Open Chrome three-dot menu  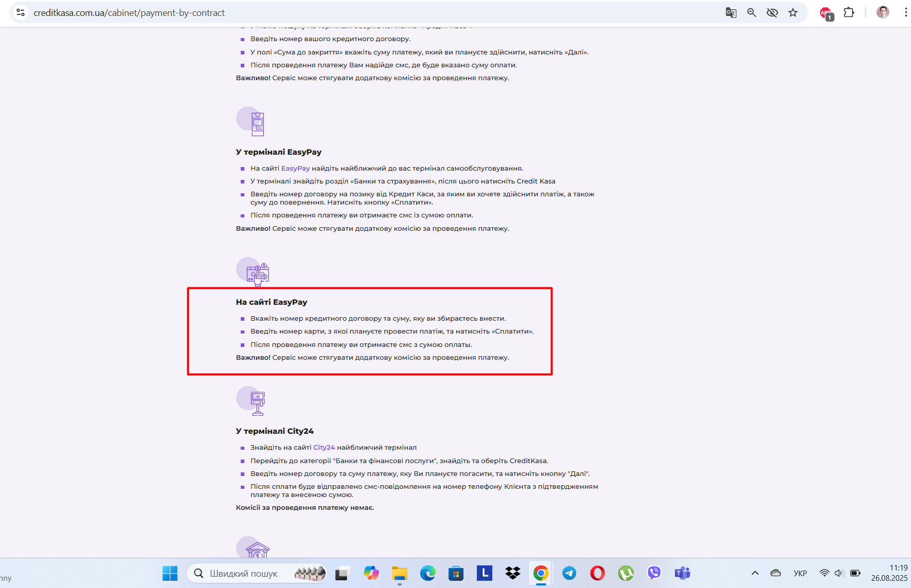tap(905, 12)
